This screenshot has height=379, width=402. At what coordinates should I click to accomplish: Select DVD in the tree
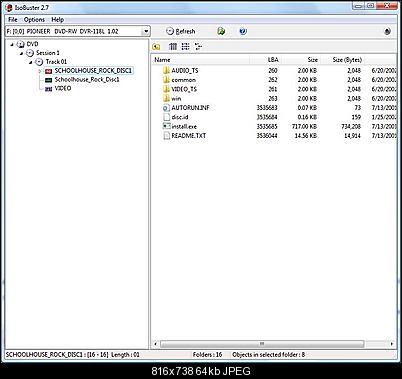(32, 44)
